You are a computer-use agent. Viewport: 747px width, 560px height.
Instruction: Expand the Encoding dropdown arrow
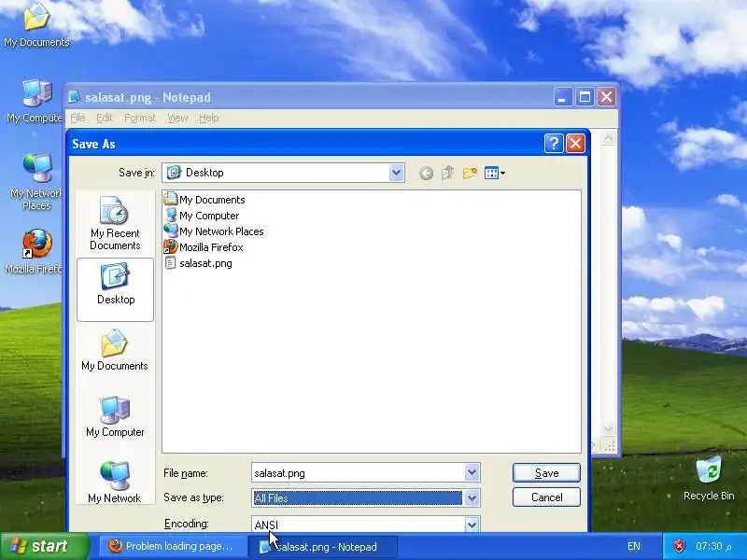pyautogui.click(x=472, y=525)
